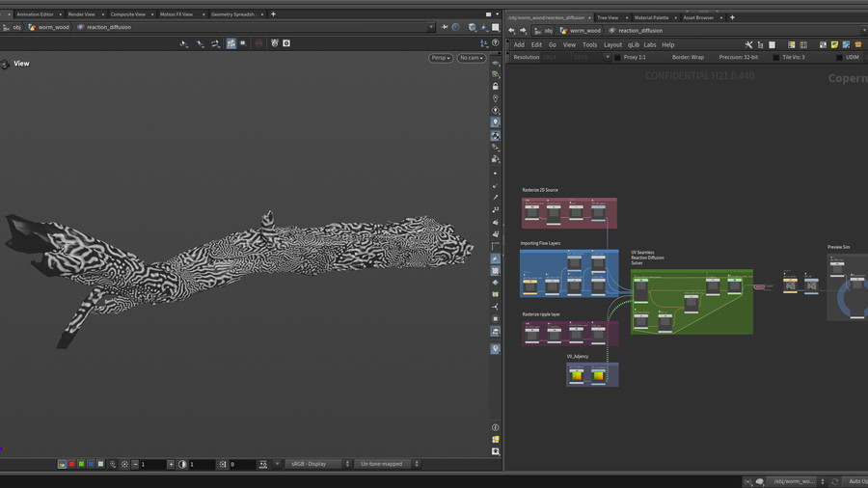This screenshot has height=488, width=868.
Task: Enable the UDIM checkbox
Action: coord(839,57)
